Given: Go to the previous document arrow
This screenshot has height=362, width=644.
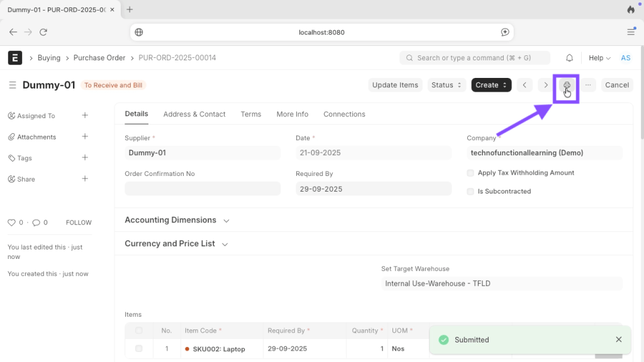Looking at the screenshot, I should click(525, 85).
